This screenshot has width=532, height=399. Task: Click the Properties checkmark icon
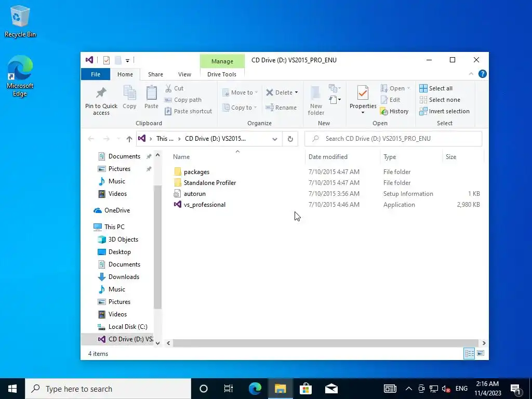[363, 93]
